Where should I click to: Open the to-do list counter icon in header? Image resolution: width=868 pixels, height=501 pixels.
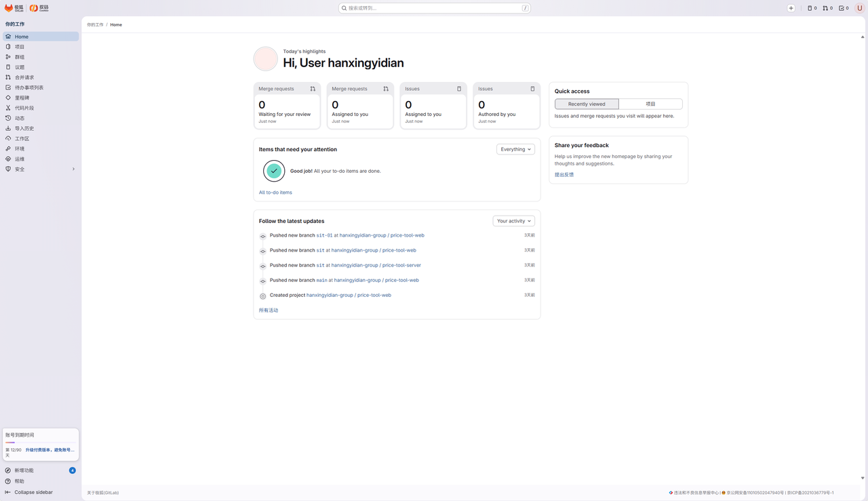[844, 8]
